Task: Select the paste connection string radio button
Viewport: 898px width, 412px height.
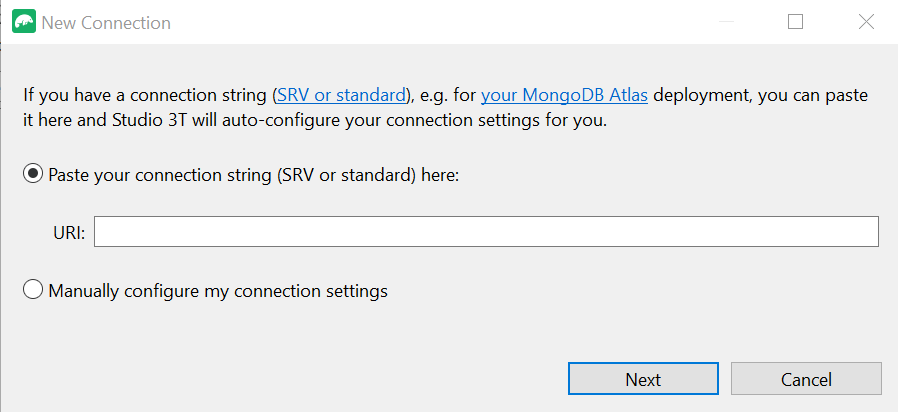Action: 33,174
